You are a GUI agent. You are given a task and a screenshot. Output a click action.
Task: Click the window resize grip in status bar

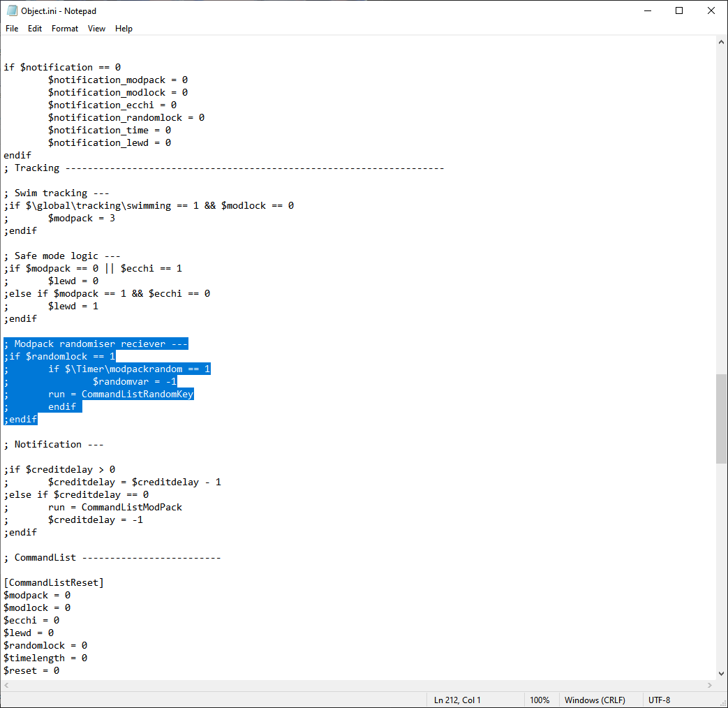click(722, 703)
